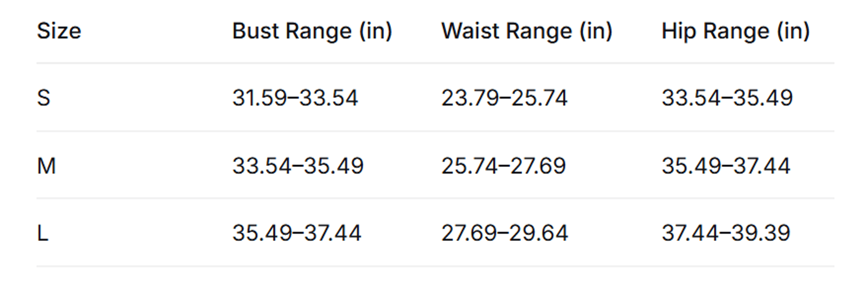Viewport: 868px width, 289px height.
Task: Select the L size cell
Action: (42, 233)
